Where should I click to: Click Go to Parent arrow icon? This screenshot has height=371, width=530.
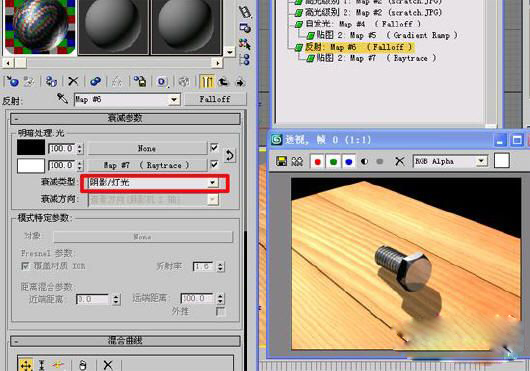tap(223, 81)
